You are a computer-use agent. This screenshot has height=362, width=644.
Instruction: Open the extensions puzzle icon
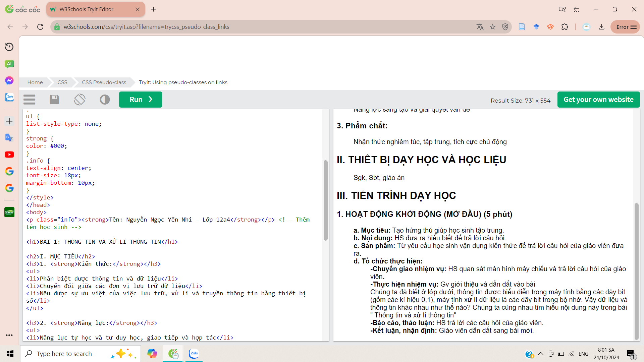tap(565, 27)
